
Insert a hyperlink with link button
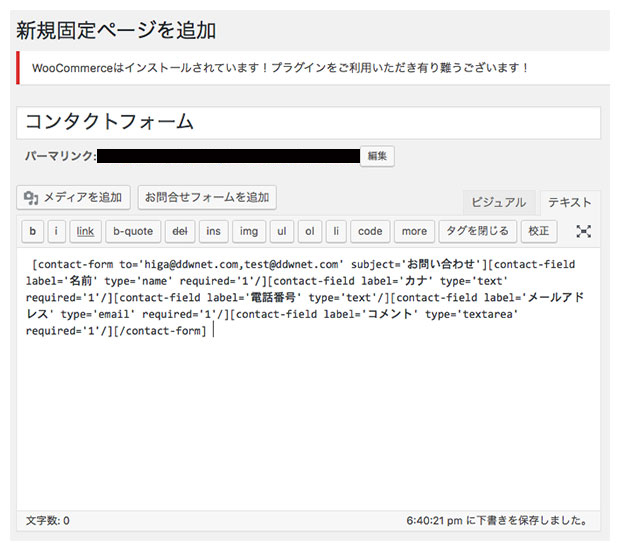(85, 231)
